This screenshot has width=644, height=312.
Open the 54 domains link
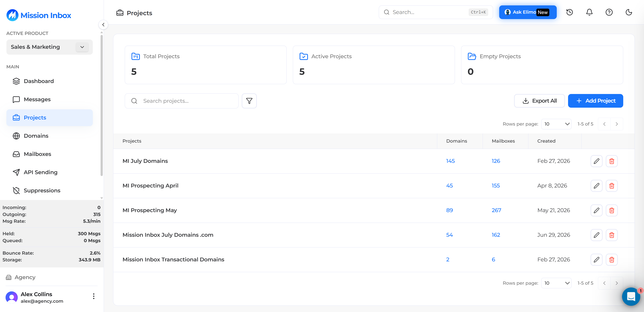[449, 235]
